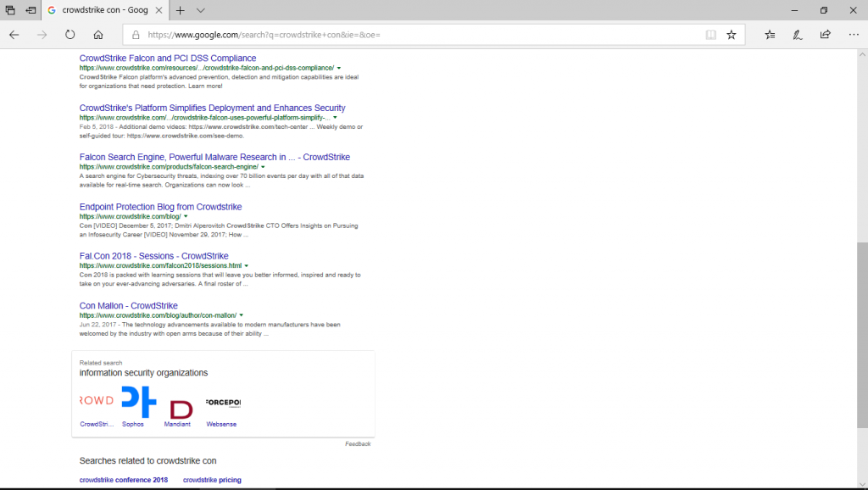The height and width of the screenshot is (490, 868).
Task: Open reading view icon in address bar
Action: 711,35
